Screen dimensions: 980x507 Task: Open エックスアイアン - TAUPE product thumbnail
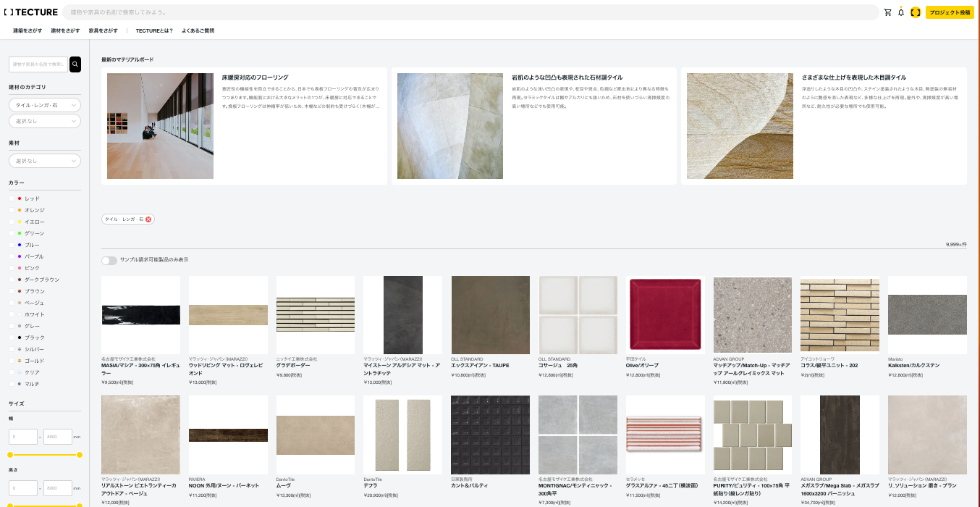(x=490, y=315)
